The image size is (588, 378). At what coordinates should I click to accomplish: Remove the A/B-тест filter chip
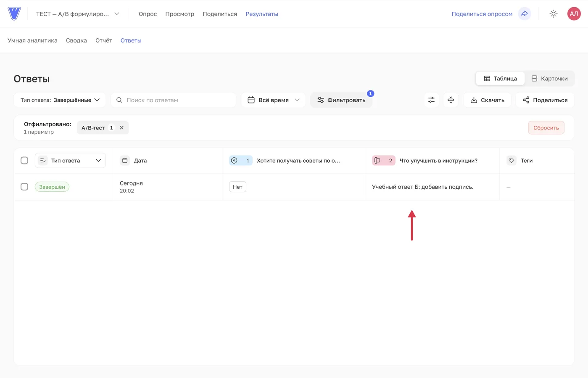(121, 128)
